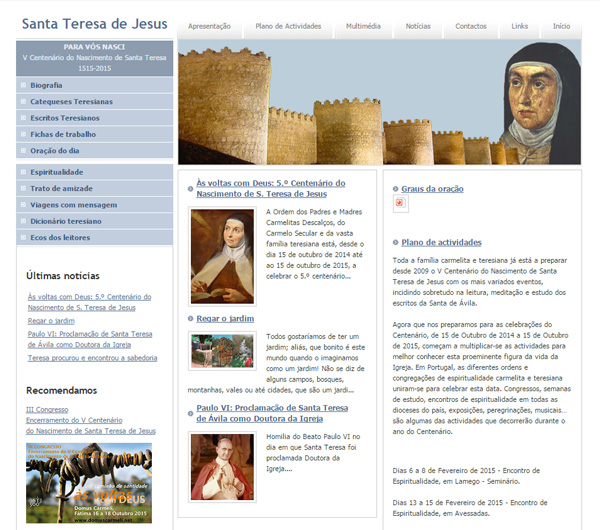Expand the Espiritualidade square icon

(x=23, y=172)
